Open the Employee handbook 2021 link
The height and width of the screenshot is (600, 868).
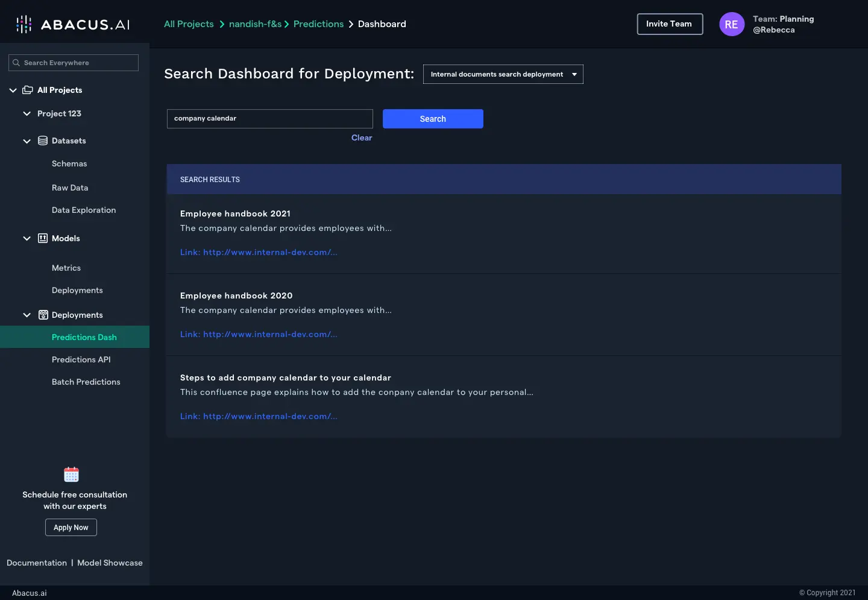(258, 252)
